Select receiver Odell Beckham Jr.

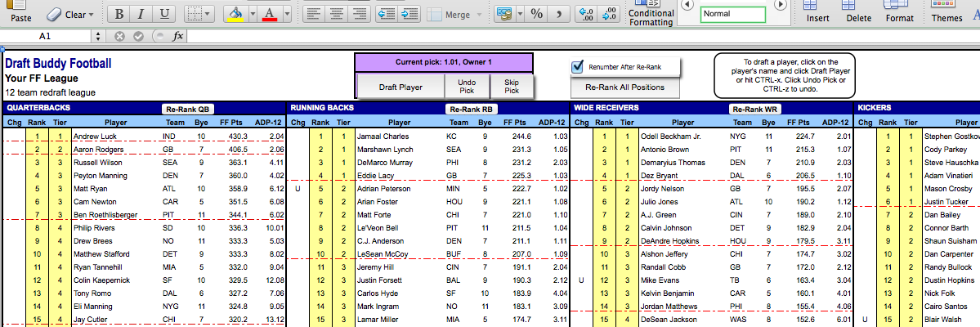tap(670, 137)
